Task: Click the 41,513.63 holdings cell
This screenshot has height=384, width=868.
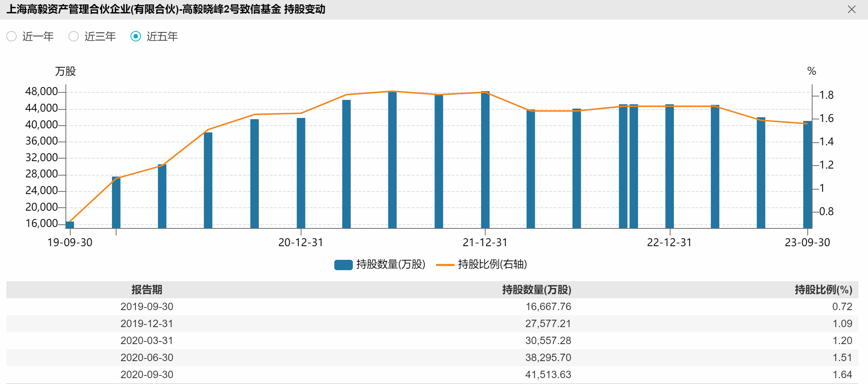Action: click(x=548, y=375)
